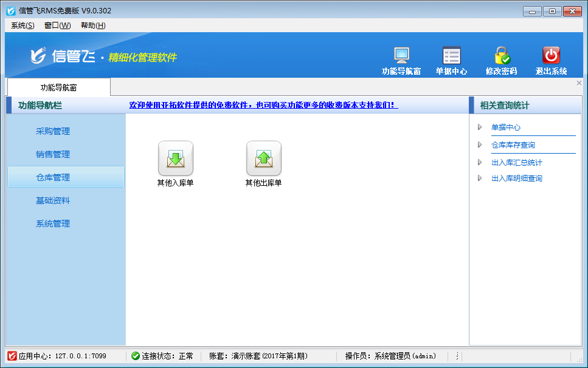
Task: Open the 帮助(H) menu
Action: [x=93, y=26]
